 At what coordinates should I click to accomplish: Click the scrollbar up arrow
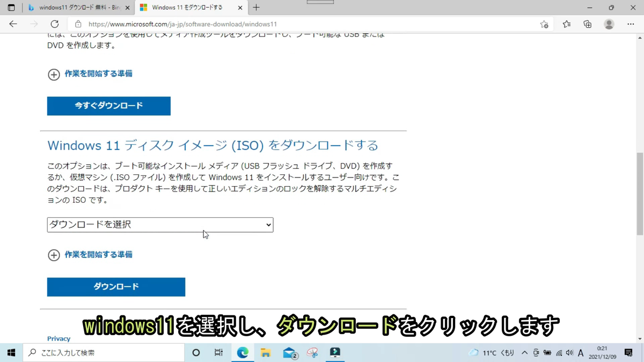[x=640, y=38]
